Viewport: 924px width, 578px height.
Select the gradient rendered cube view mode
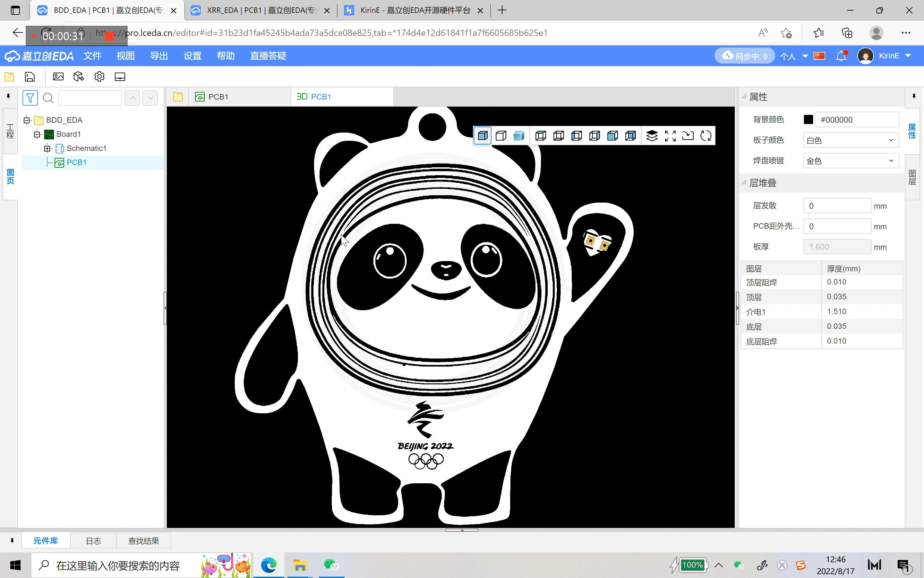tap(519, 136)
